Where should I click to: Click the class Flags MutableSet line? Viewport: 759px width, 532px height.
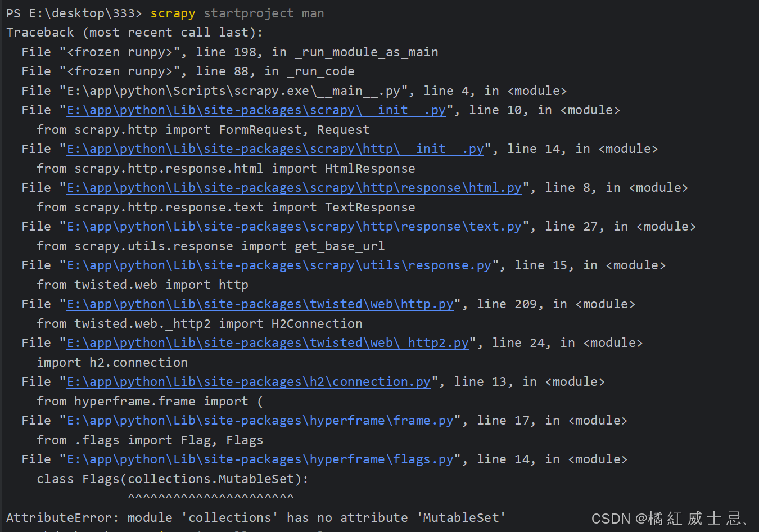[x=171, y=479]
